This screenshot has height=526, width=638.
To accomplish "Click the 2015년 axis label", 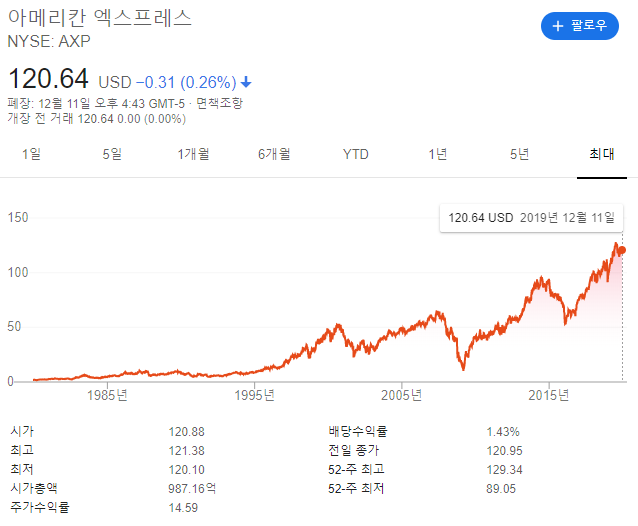I will pos(549,395).
